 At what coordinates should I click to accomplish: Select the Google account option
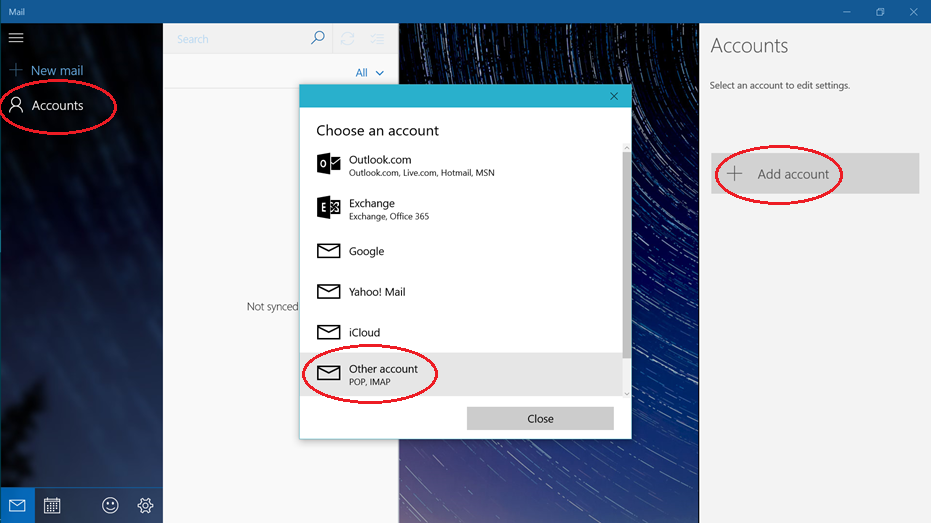tap(461, 251)
